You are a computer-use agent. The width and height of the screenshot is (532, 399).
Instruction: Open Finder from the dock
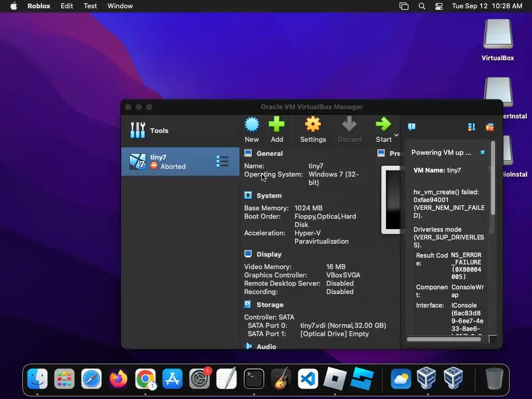coord(37,378)
